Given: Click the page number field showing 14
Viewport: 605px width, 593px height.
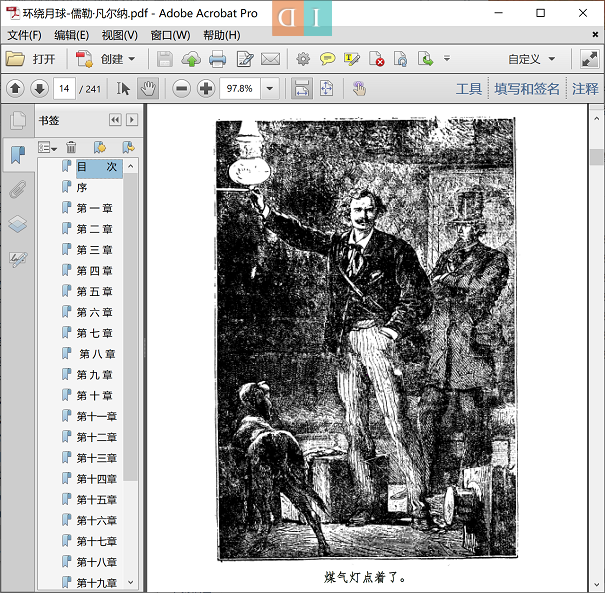Looking at the screenshot, I should [64, 89].
